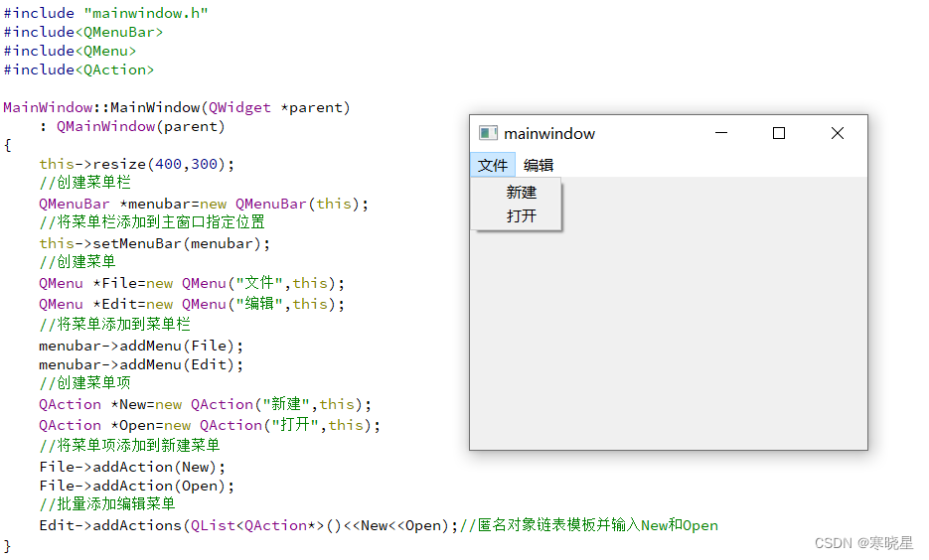Click the mainwindow application icon in title bar
The height and width of the screenshot is (560, 929).
tap(488, 133)
